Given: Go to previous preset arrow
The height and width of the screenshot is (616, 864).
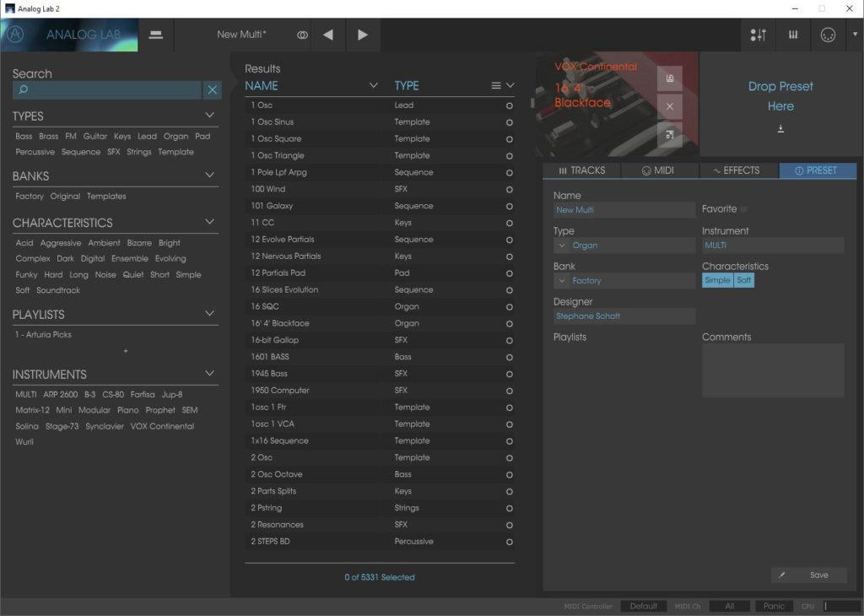Looking at the screenshot, I should click(328, 35).
